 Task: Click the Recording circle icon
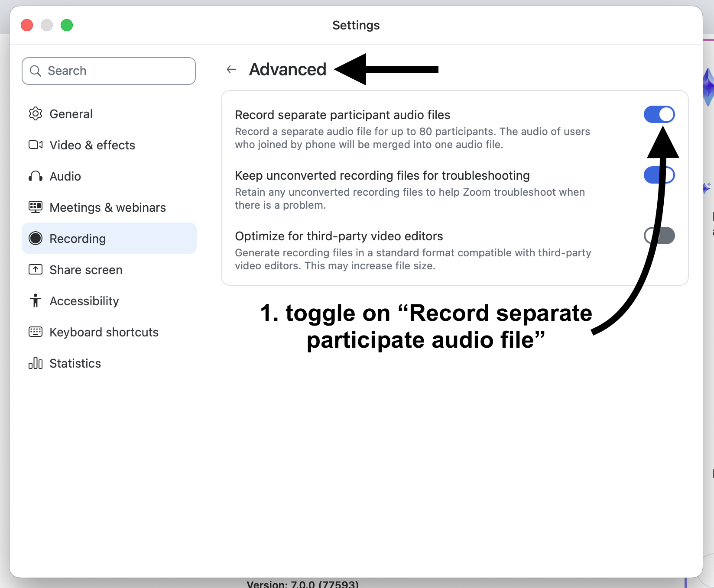pos(36,239)
